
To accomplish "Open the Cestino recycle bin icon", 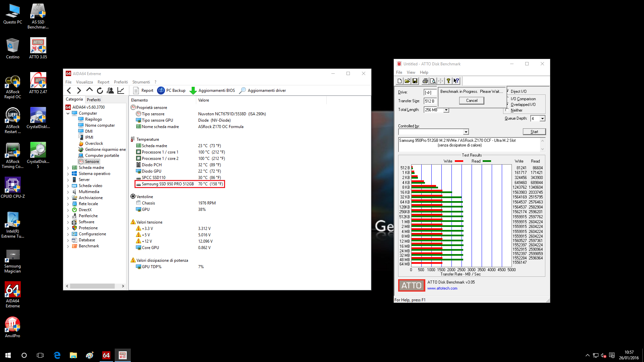I will [x=13, y=48].
